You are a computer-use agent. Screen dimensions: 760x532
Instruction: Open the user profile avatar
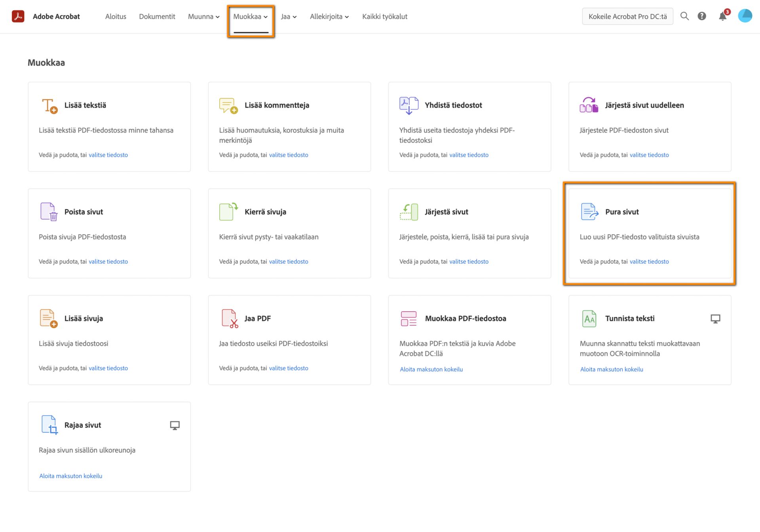point(745,15)
